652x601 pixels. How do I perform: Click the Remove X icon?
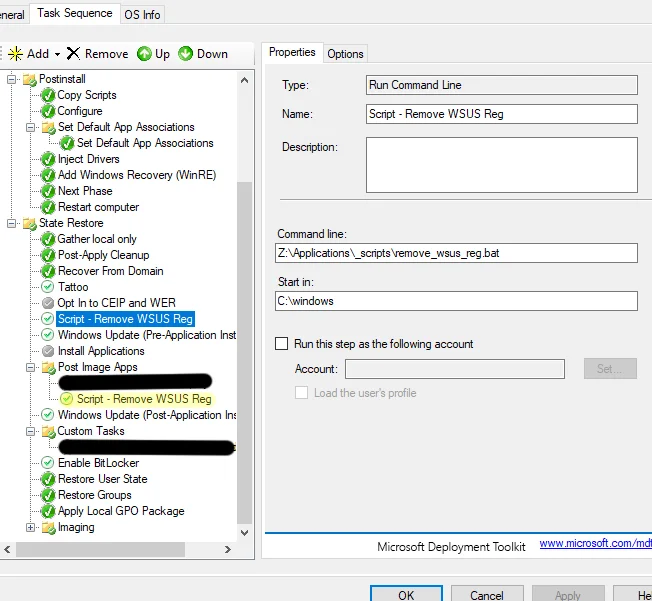73,54
